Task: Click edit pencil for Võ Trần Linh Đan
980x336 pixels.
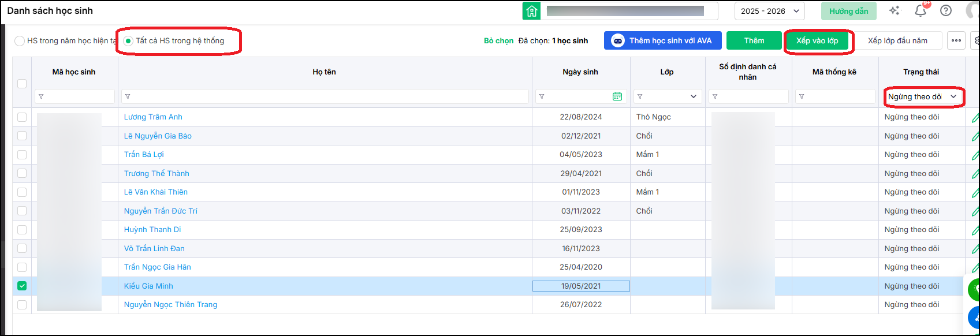Action: click(975, 249)
